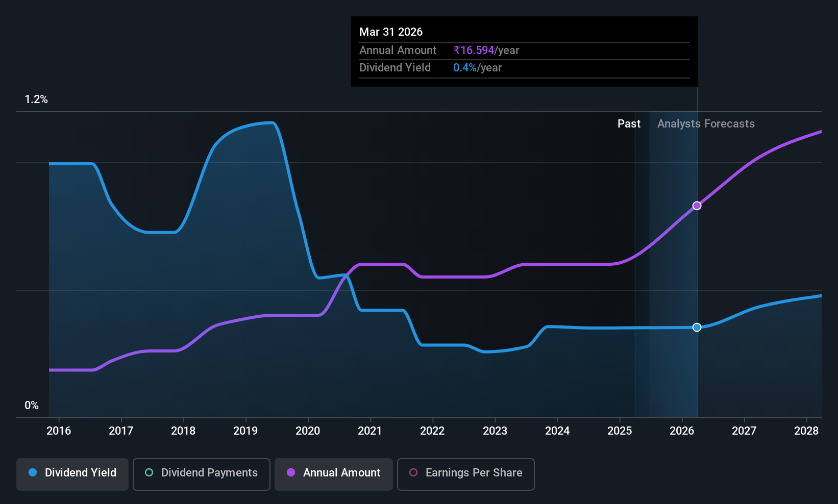
Task: Click the 0% y-axis label
Action: pos(32,406)
